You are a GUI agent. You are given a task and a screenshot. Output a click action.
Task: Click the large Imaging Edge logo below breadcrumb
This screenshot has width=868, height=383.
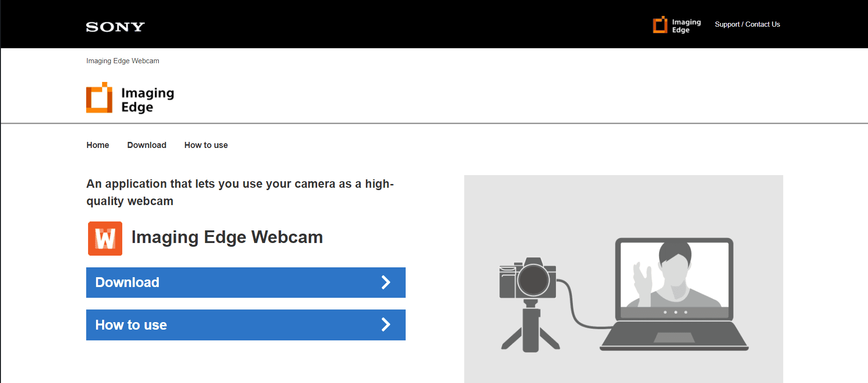(130, 98)
